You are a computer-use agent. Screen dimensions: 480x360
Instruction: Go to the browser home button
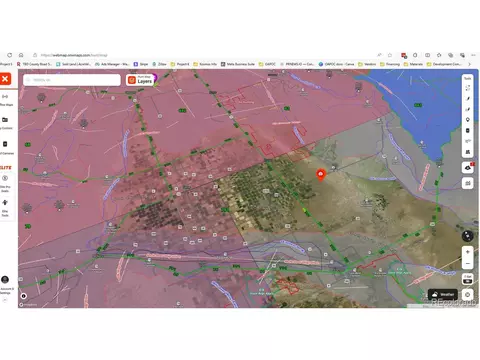pyautogui.click(x=21, y=55)
